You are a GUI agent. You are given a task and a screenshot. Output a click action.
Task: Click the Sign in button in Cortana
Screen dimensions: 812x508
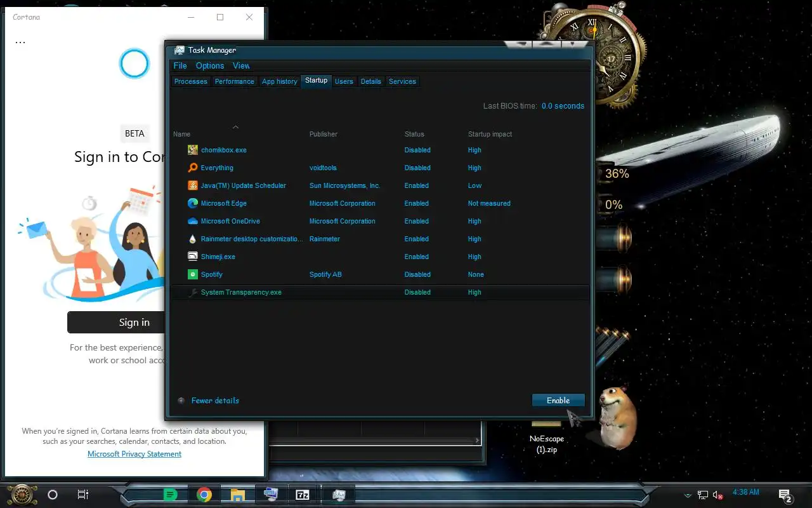[x=117, y=322]
